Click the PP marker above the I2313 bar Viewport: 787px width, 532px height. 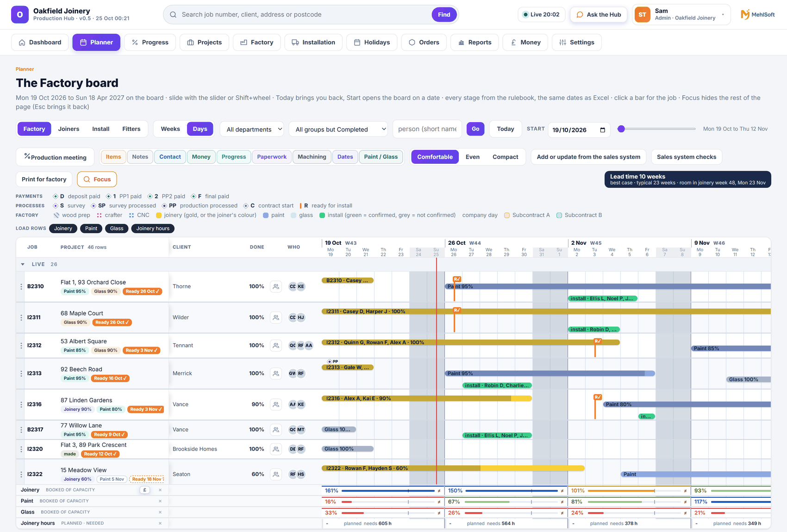tap(332, 361)
